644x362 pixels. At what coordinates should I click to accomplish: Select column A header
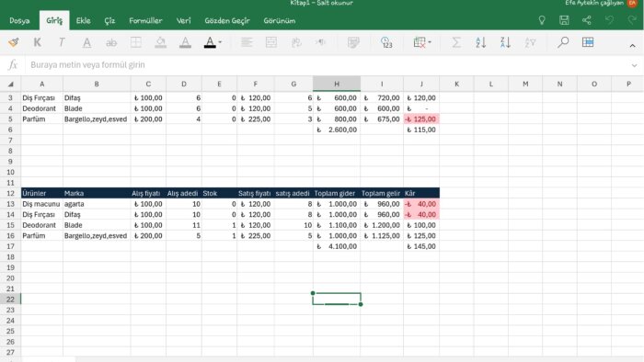point(42,84)
